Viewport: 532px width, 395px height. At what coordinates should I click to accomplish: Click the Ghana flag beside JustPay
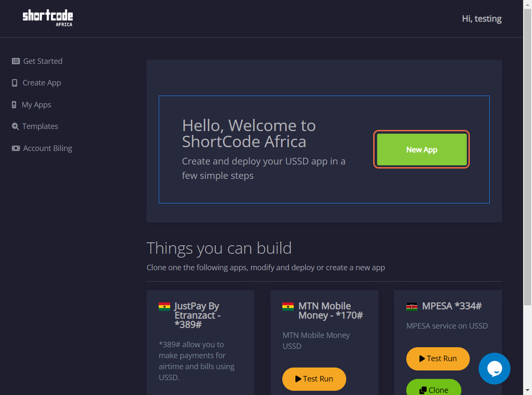(164, 307)
